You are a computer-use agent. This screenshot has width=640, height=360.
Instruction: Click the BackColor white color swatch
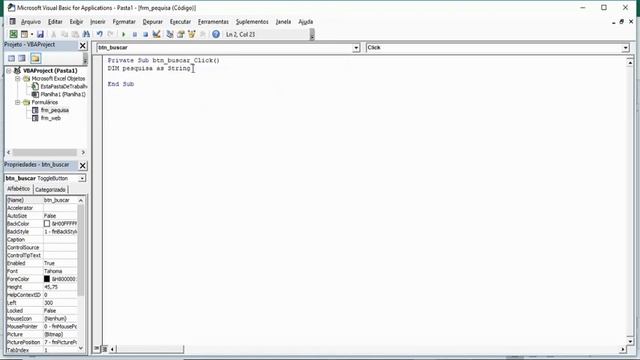pos(47,224)
